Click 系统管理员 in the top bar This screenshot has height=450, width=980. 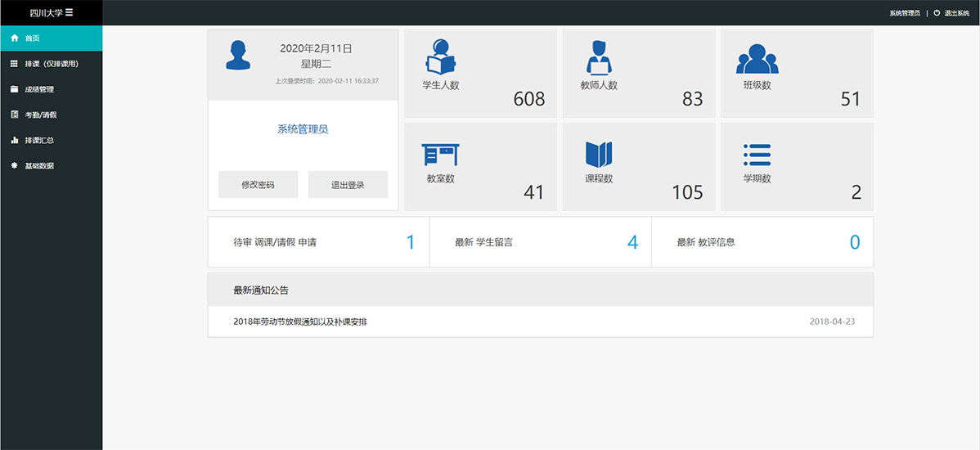click(x=905, y=12)
